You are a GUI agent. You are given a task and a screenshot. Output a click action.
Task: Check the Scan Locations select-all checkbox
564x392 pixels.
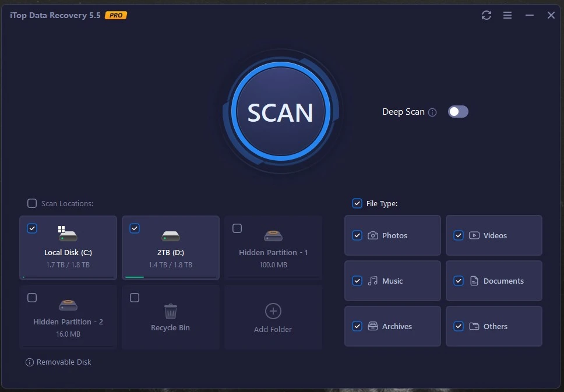click(x=32, y=203)
